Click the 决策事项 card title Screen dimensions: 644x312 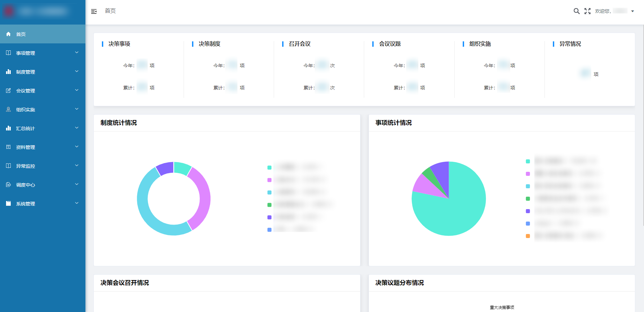[119, 44]
